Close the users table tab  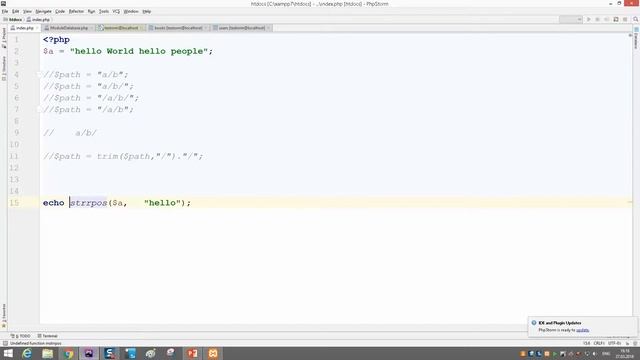pos(269,28)
